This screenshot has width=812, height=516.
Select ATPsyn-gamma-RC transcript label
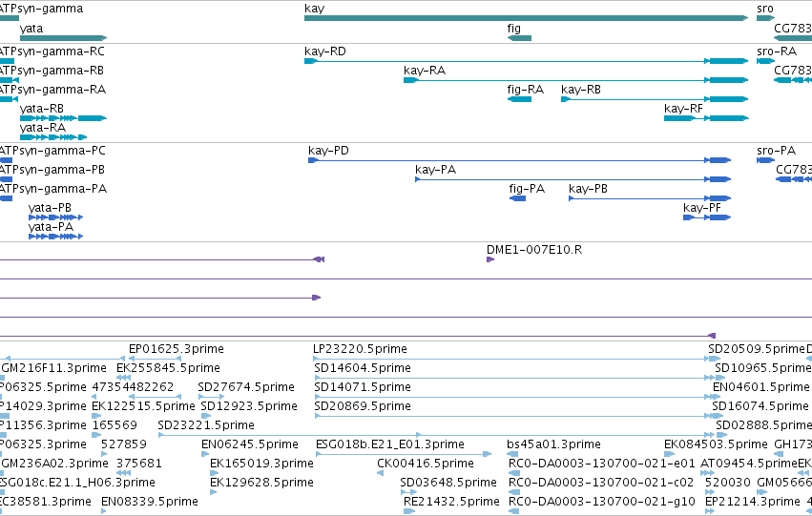pos(52,52)
